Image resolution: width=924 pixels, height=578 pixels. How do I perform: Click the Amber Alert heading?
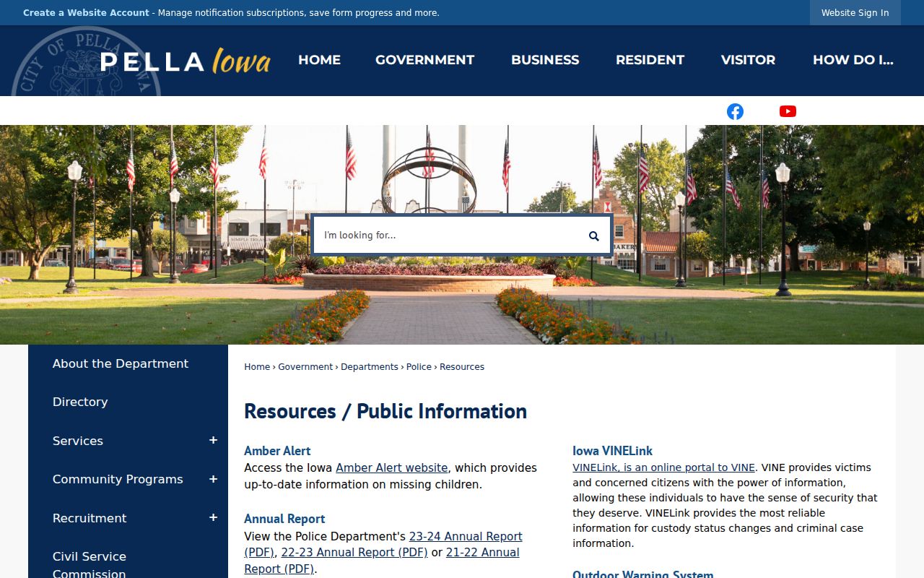click(277, 451)
